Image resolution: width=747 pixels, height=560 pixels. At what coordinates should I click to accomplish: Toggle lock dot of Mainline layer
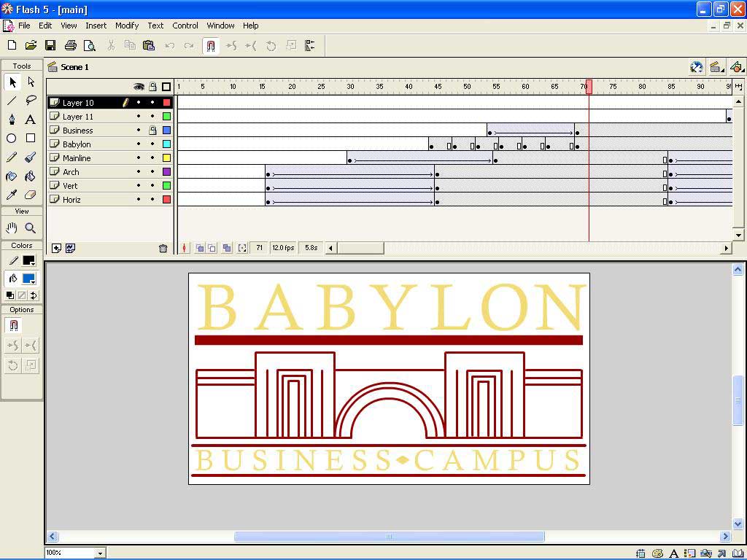tap(152, 157)
